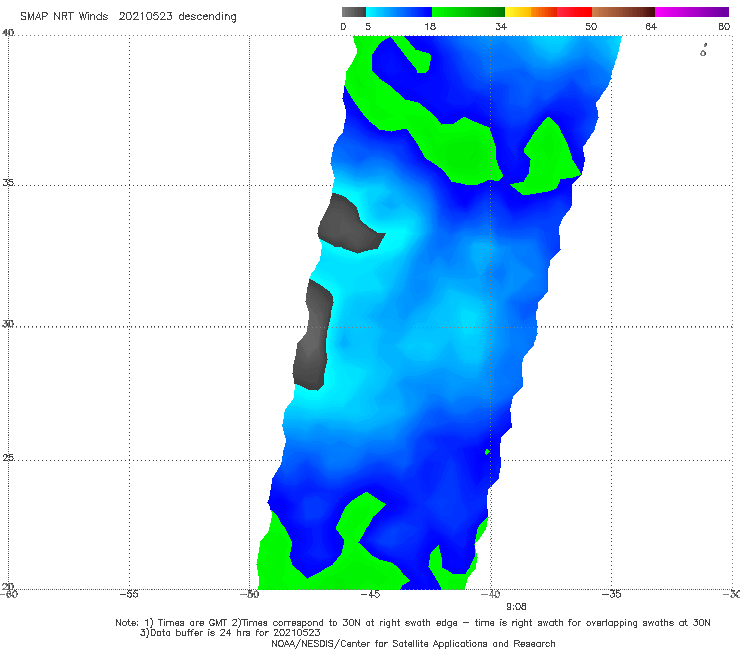Click the tiny green dot near 25N
This screenshot has width=740, height=650.
tap(487, 452)
